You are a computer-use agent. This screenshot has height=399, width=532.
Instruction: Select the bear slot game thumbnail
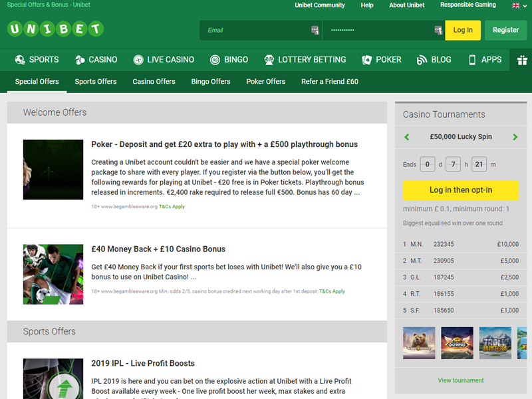419,343
